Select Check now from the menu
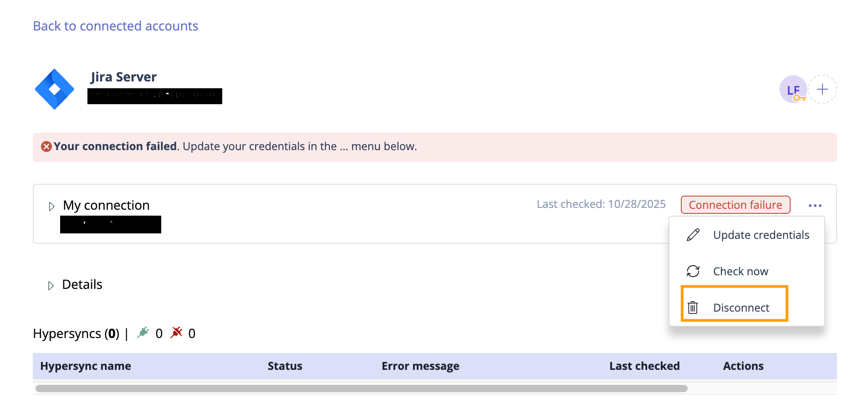 (x=740, y=271)
